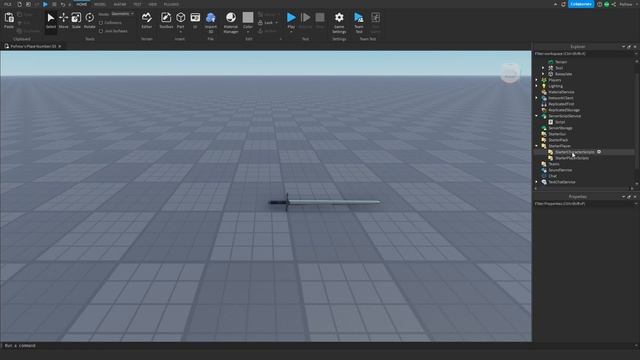Select StarterPlayerScripts in Explorer
The image size is (640, 360).
pos(571,158)
